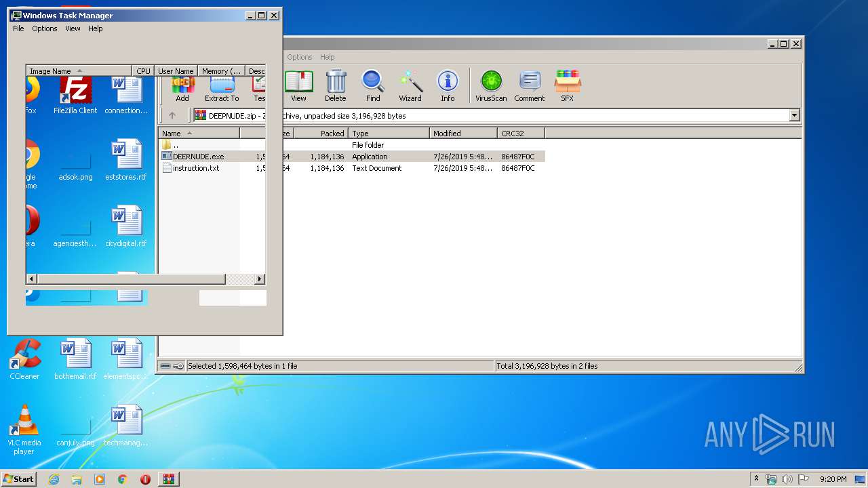Sort archive files by CRC32 column
Viewport: 868px width, 488px height.
tap(521, 134)
